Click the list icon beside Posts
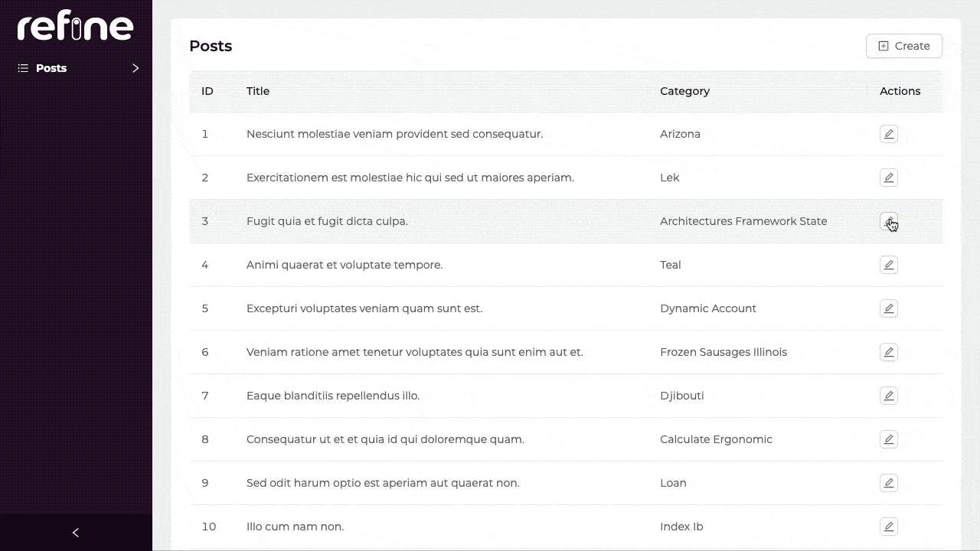This screenshot has height=551, width=980. click(x=23, y=68)
